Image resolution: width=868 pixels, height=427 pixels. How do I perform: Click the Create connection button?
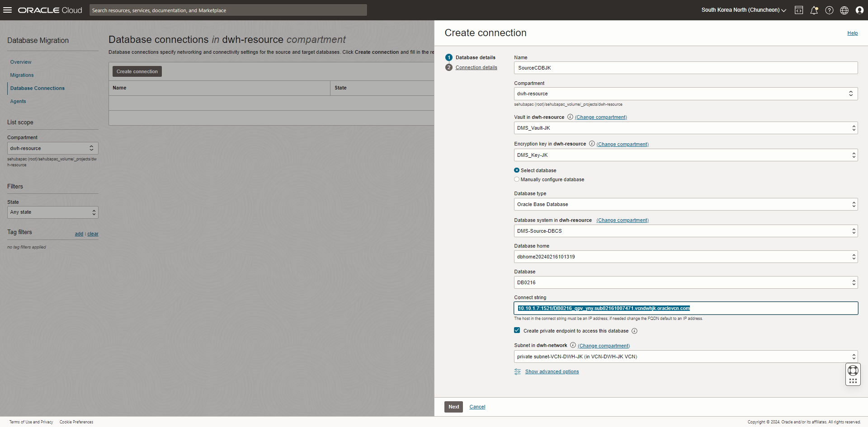pyautogui.click(x=137, y=71)
